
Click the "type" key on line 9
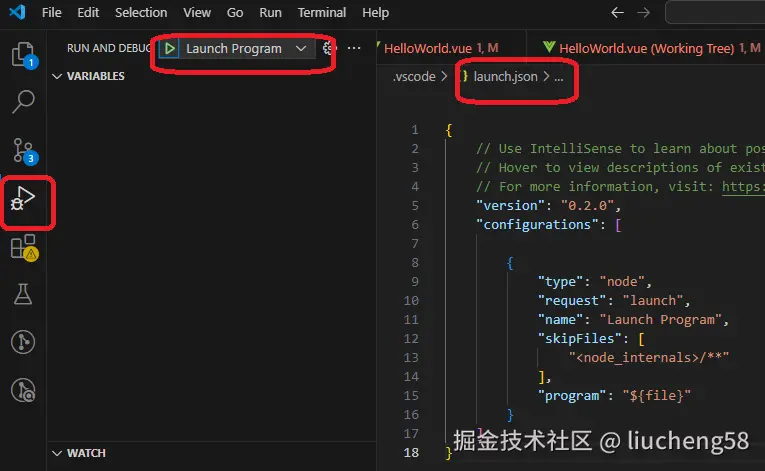[560, 282]
